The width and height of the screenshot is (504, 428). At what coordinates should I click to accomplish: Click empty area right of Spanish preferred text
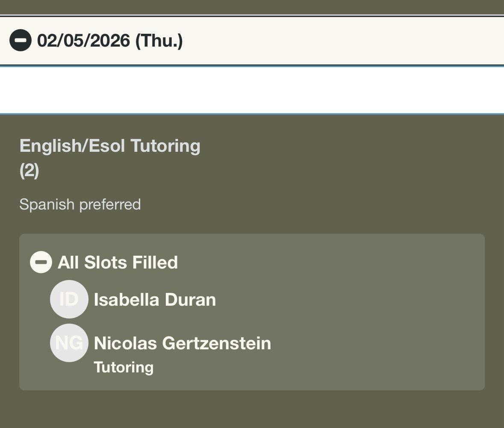[x=321, y=204]
